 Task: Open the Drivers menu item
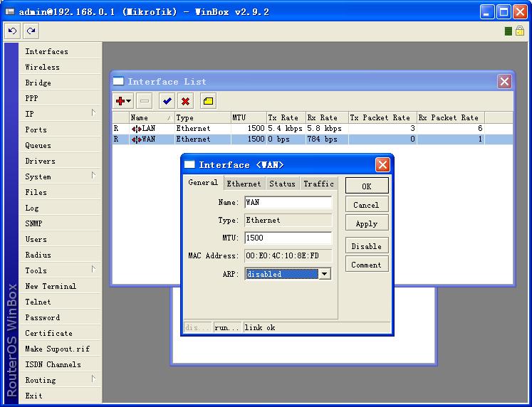click(61, 161)
